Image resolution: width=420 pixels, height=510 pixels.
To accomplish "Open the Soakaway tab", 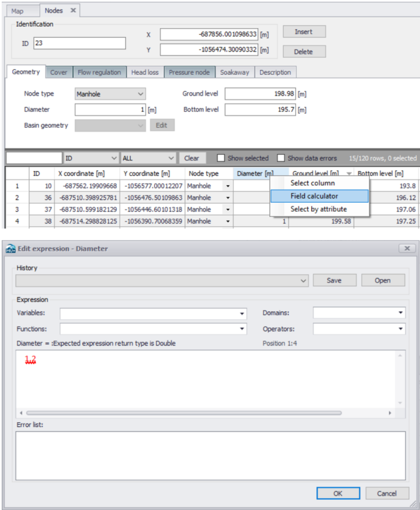I will click(235, 72).
